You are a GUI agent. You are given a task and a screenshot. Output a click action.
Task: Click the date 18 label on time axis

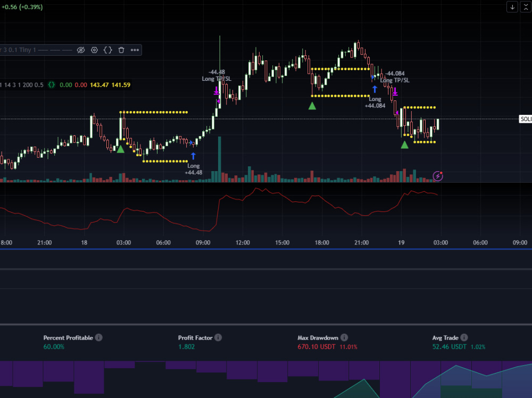(x=84, y=243)
